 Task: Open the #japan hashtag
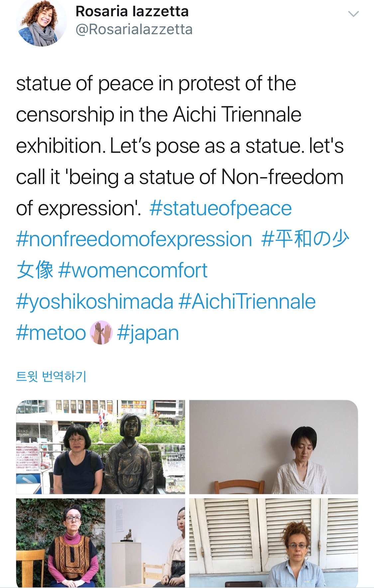tap(148, 333)
